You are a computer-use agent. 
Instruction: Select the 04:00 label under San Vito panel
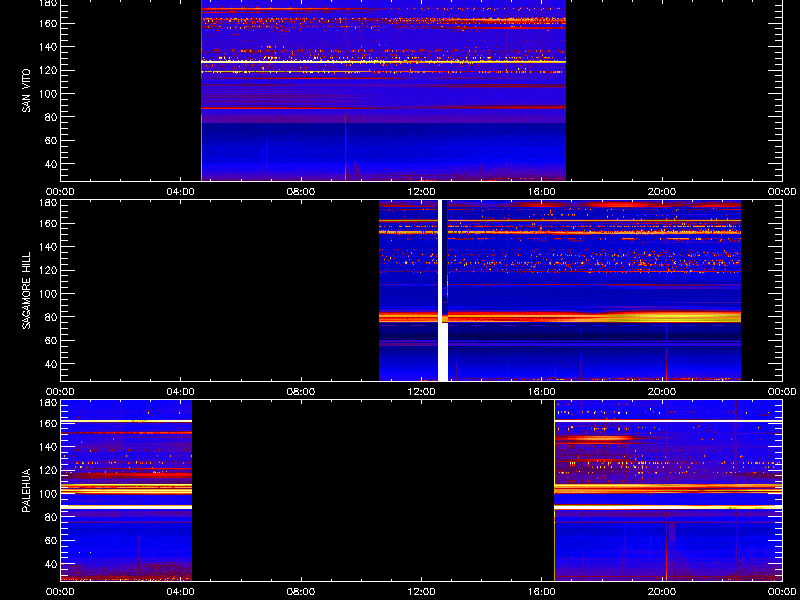coord(181,192)
